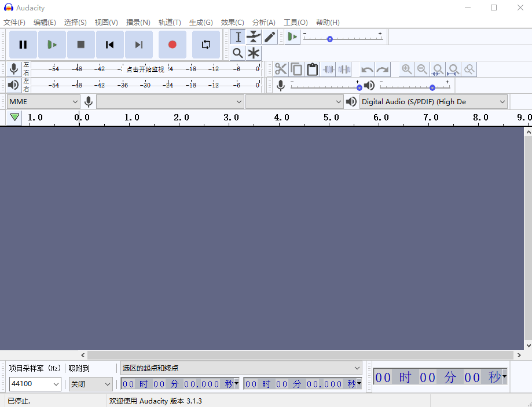Screen dimensions: 532x407
Task: Open the MME audio host dropdown
Action: point(43,102)
